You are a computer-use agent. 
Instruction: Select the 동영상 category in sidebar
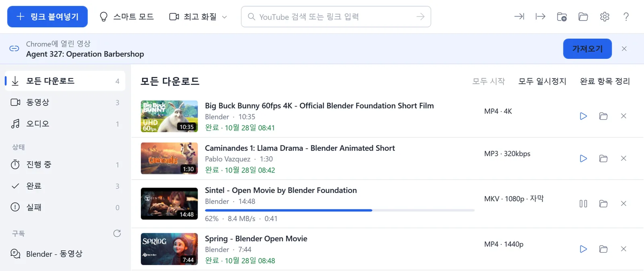coord(65,102)
